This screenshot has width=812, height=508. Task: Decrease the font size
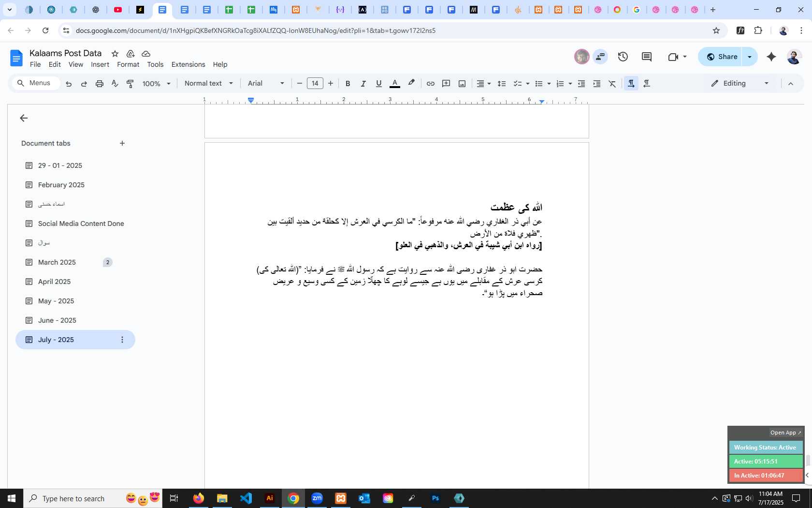[x=299, y=84]
